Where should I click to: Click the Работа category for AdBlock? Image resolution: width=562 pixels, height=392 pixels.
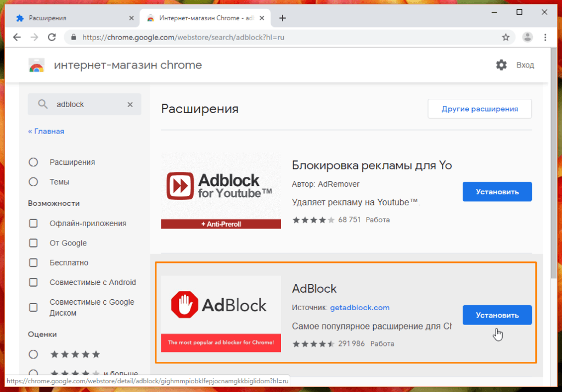[382, 344]
